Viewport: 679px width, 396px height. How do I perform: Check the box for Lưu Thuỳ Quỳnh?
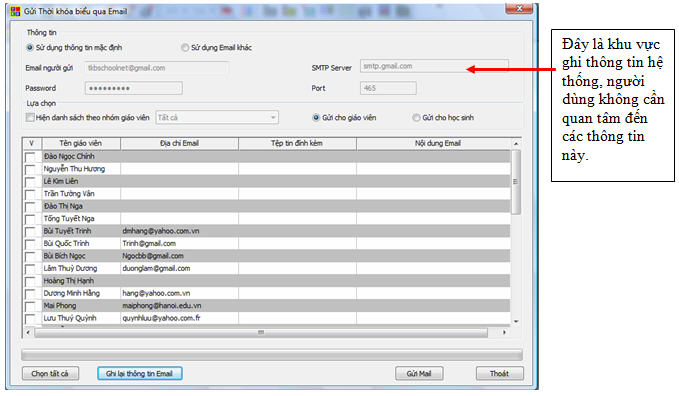click(x=30, y=319)
